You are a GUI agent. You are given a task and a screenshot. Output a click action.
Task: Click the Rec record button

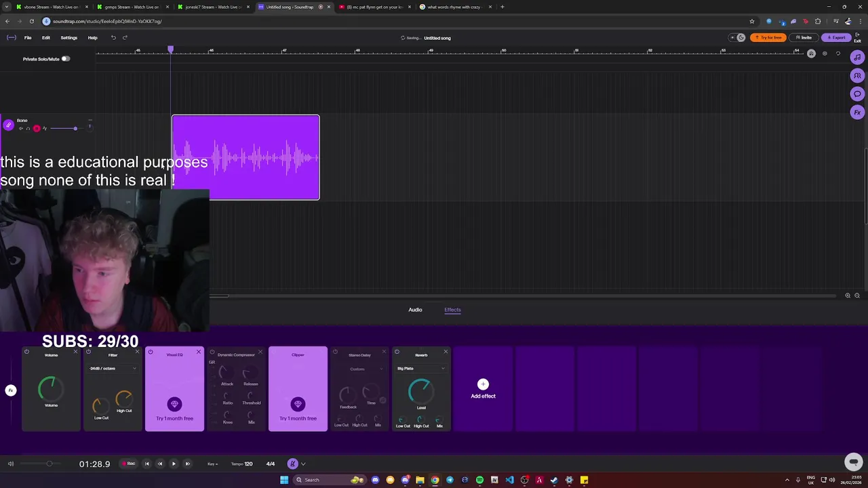(128, 464)
